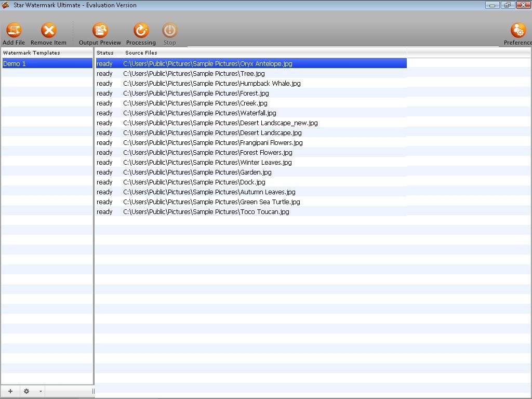Click the Watermark Templates column header
Viewport: 532px width, 399px height.
(x=32, y=52)
